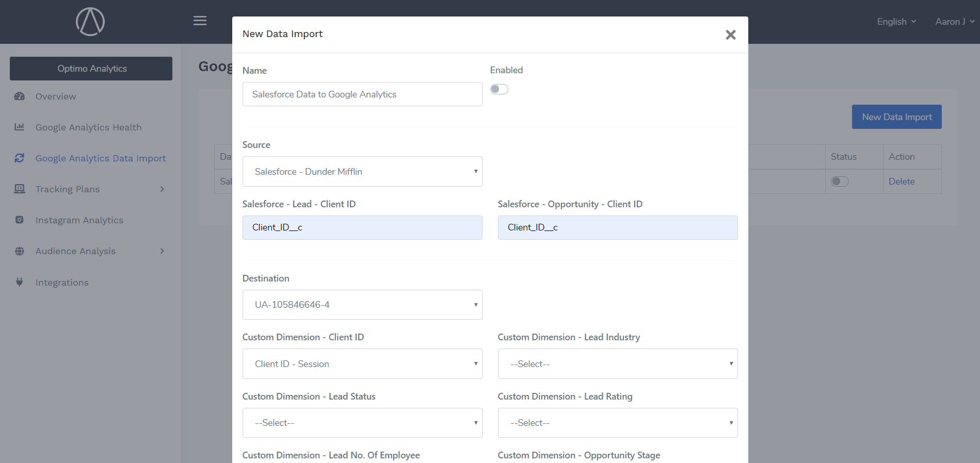Screen dimensions: 980x463
Task: Click the Google Analytics Health chart icon
Action: click(20, 127)
